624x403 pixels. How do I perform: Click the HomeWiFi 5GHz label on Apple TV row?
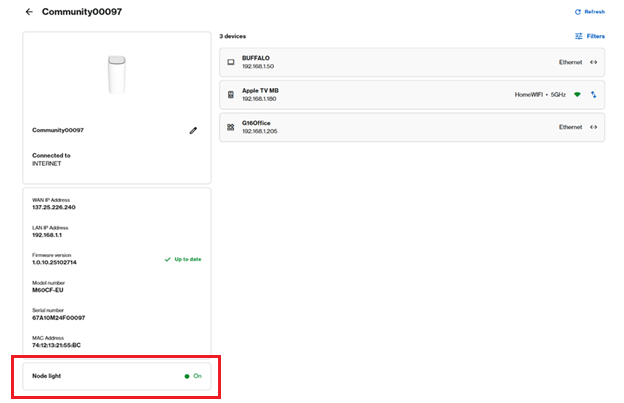pyautogui.click(x=540, y=95)
